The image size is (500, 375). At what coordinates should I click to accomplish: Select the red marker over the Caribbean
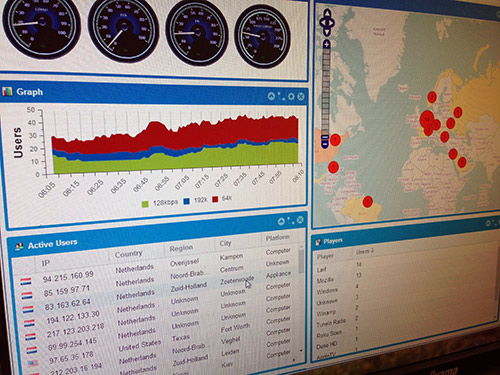(x=333, y=166)
